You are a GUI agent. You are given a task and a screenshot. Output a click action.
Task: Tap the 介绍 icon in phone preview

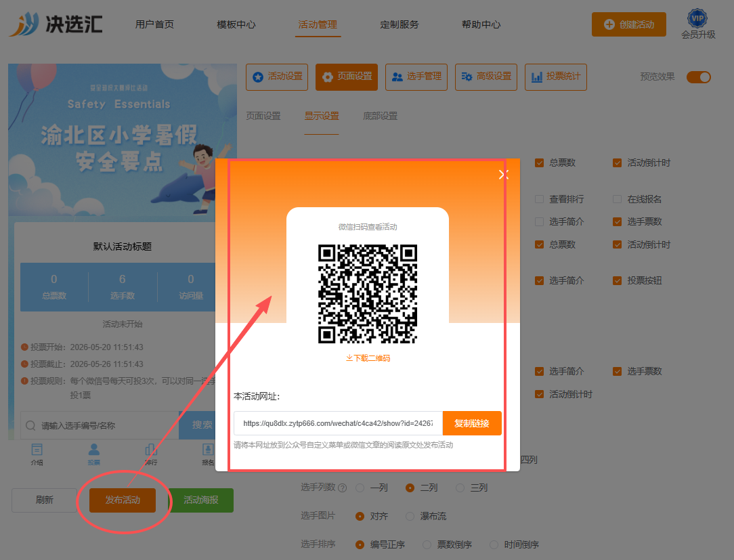point(37,450)
